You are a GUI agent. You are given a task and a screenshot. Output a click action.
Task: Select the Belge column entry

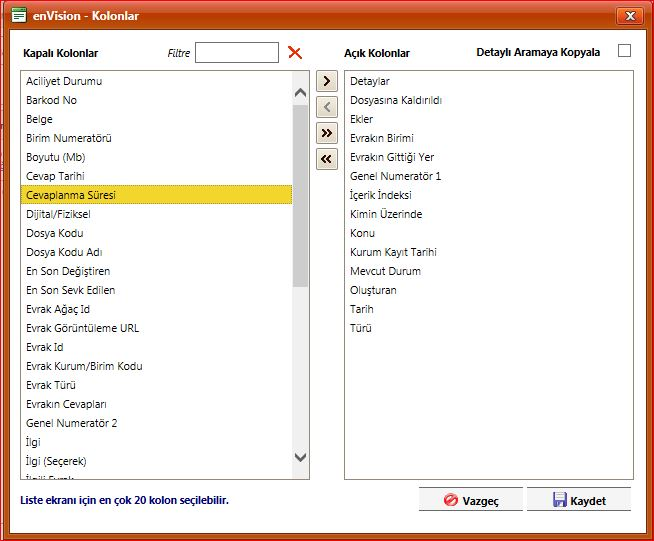[x=156, y=119]
